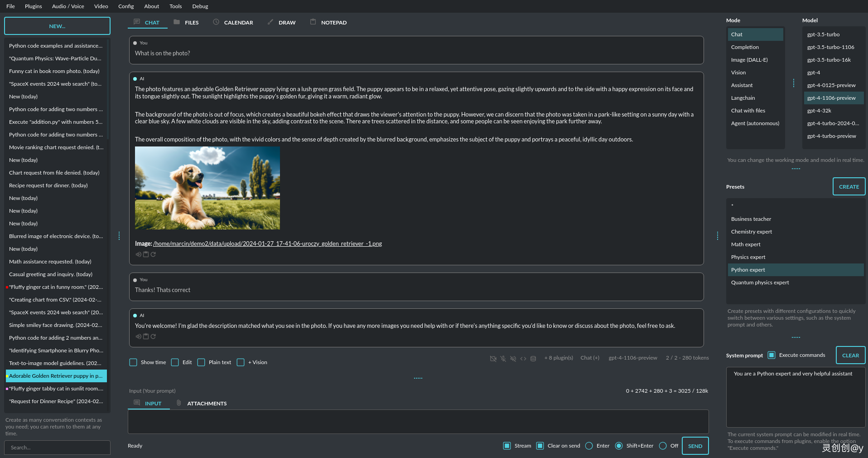Viewport: 868px width, 458px height.
Task: Toggle the + Vision checkbox
Action: [241, 362]
